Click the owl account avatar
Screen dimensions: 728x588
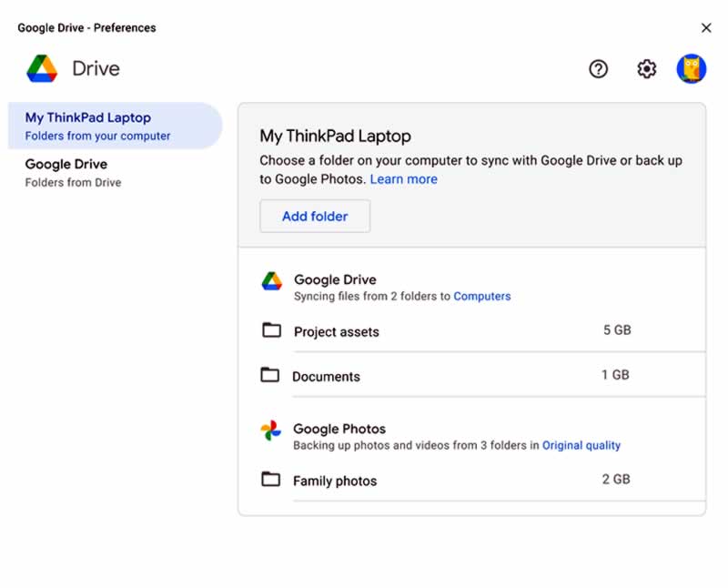point(692,69)
